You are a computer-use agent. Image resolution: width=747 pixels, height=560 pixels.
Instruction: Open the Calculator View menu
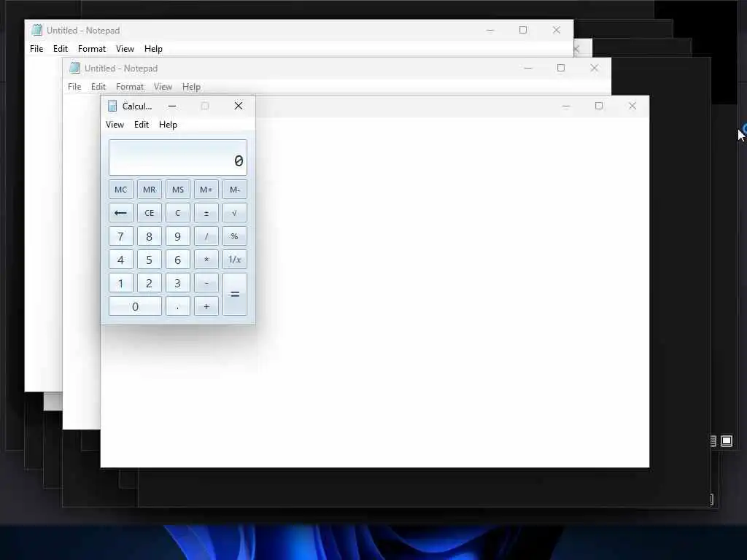115,125
